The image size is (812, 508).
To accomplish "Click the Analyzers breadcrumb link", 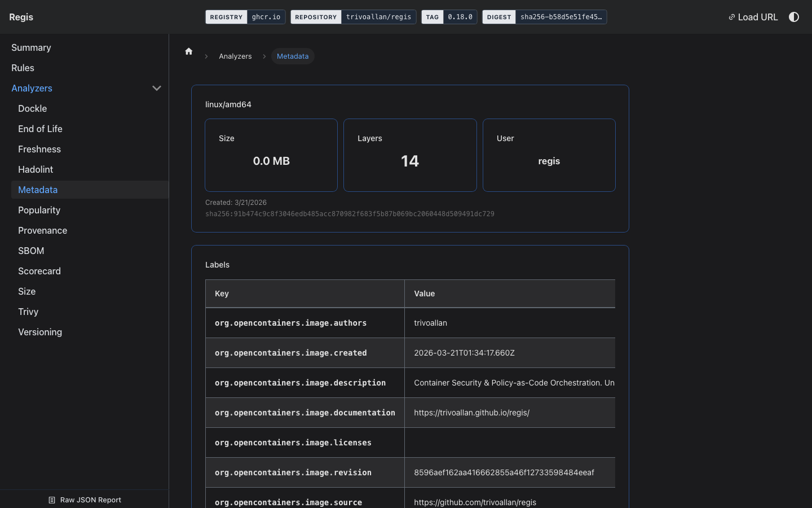I will coord(235,56).
